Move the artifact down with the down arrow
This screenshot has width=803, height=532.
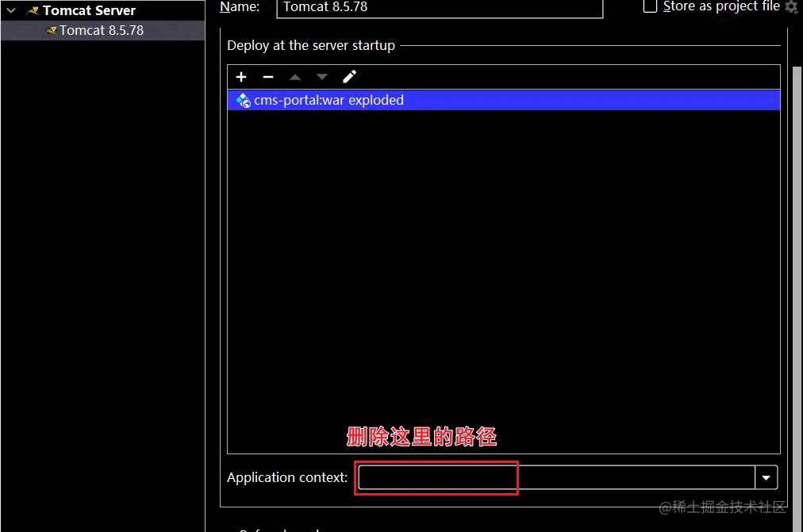tap(321, 77)
